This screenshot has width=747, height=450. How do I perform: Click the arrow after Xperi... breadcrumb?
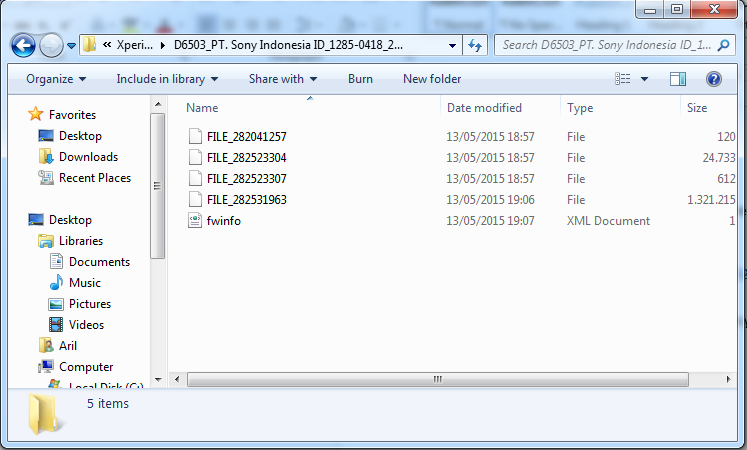click(163, 46)
